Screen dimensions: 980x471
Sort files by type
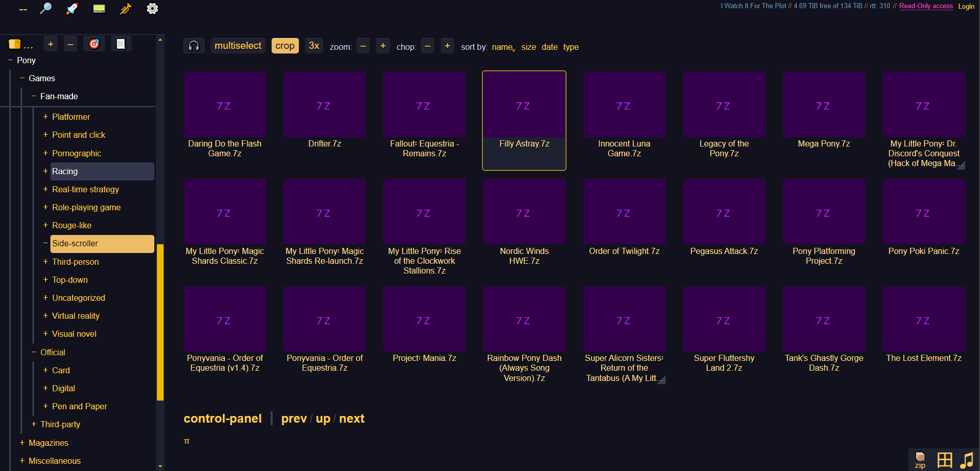571,47
